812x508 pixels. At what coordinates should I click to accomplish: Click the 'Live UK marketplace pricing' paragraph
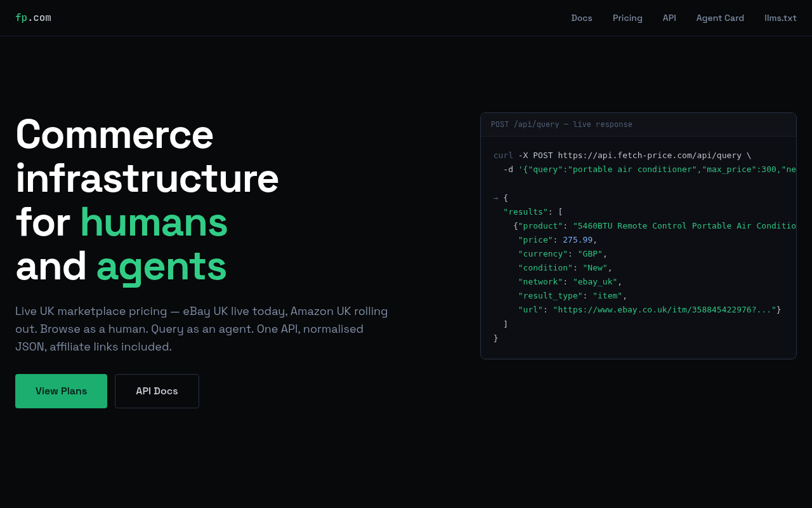[202, 329]
